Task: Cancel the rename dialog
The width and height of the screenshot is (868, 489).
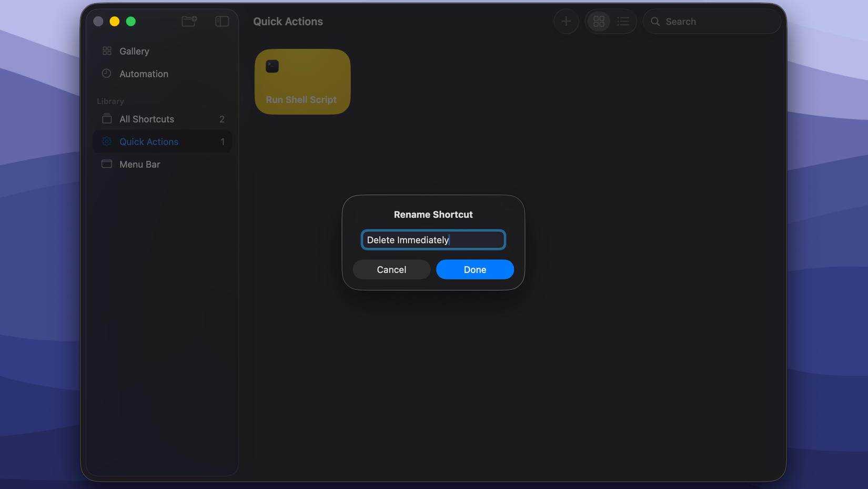Action: [x=391, y=269]
